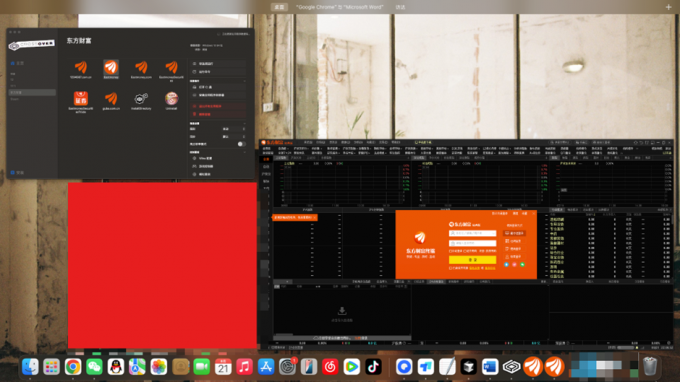
Task: Click the open C: drive (打开 C: 盘) row
Action: (x=218, y=87)
